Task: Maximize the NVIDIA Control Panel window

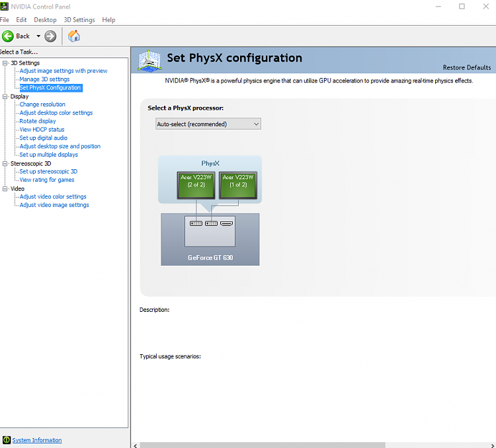Action: (x=462, y=7)
